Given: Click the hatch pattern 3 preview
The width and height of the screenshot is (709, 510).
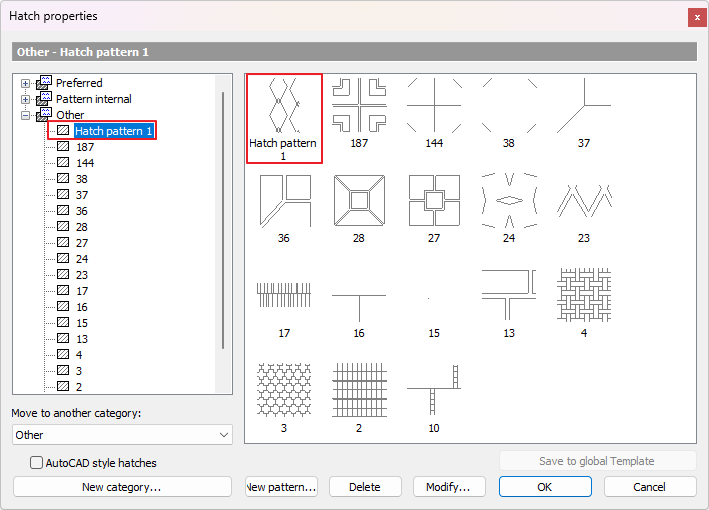Looking at the screenshot, I should point(284,390).
